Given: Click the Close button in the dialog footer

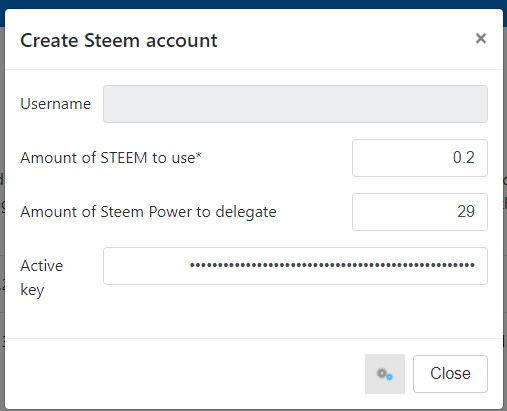Looking at the screenshot, I should (450, 374).
